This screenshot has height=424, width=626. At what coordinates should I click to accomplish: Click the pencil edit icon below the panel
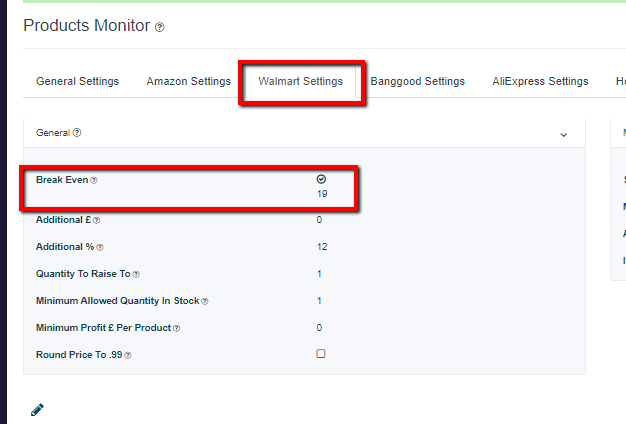click(37, 410)
